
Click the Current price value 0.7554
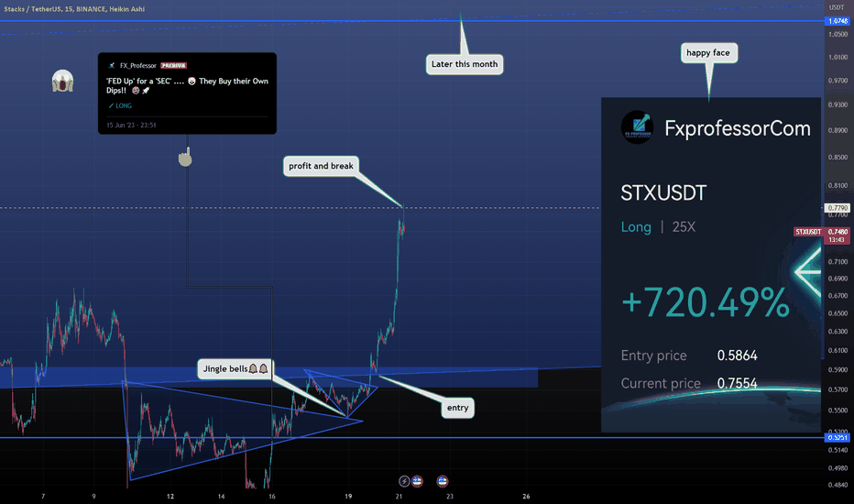(737, 383)
